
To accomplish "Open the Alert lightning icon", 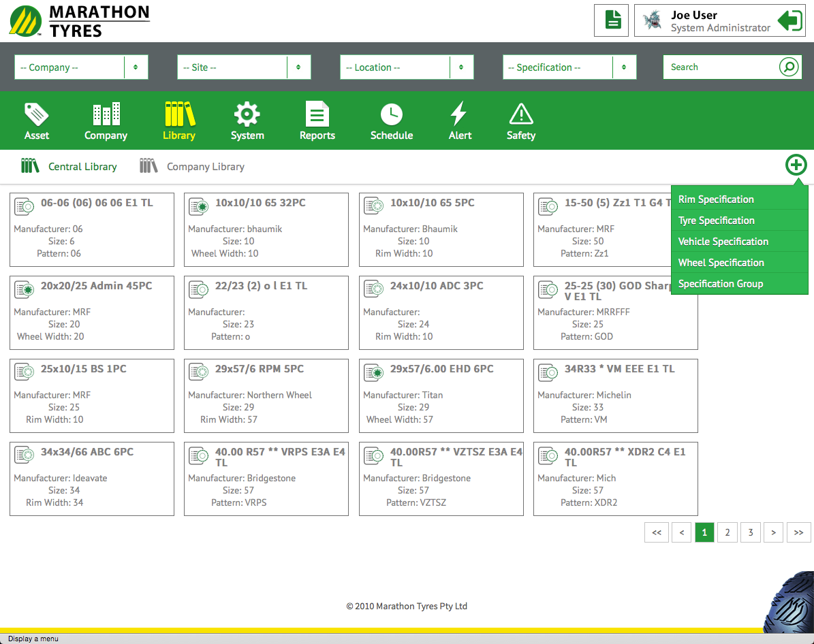I will click(x=460, y=114).
